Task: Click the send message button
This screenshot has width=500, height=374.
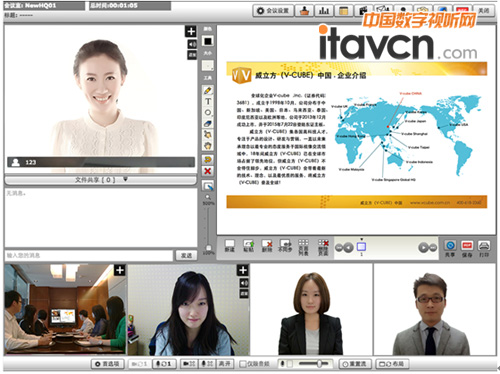Action: click(x=186, y=256)
